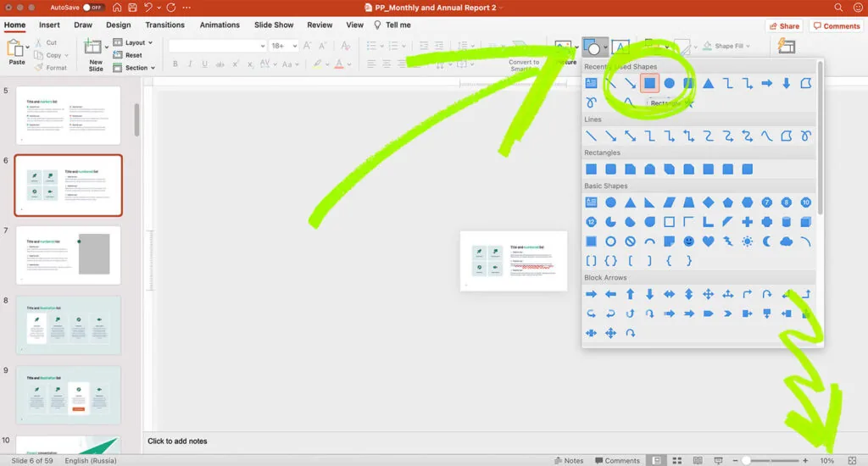Image resolution: width=868 pixels, height=466 pixels.
Task: Toggle Notes pane in status bar
Action: (569, 460)
